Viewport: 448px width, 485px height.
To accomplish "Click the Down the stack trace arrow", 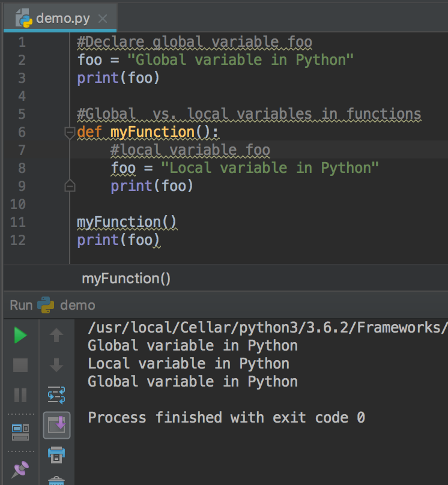I will click(x=56, y=365).
